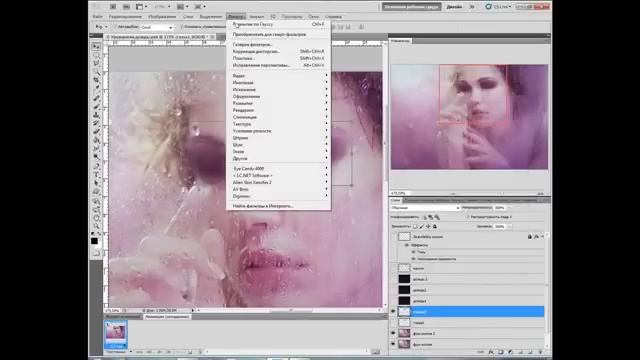Click the 'Основная рабочая среда' workspace button
Screen dimensions: 640x360
pos(411,7)
